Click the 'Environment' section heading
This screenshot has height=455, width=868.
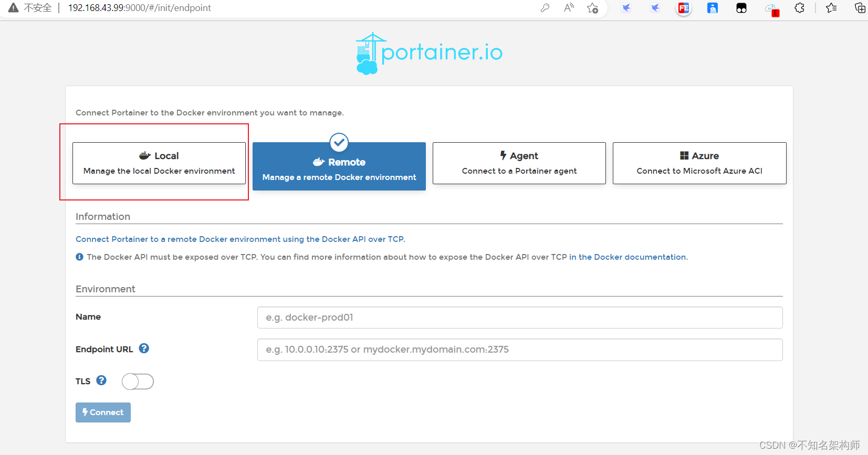(x=106, y=289)
